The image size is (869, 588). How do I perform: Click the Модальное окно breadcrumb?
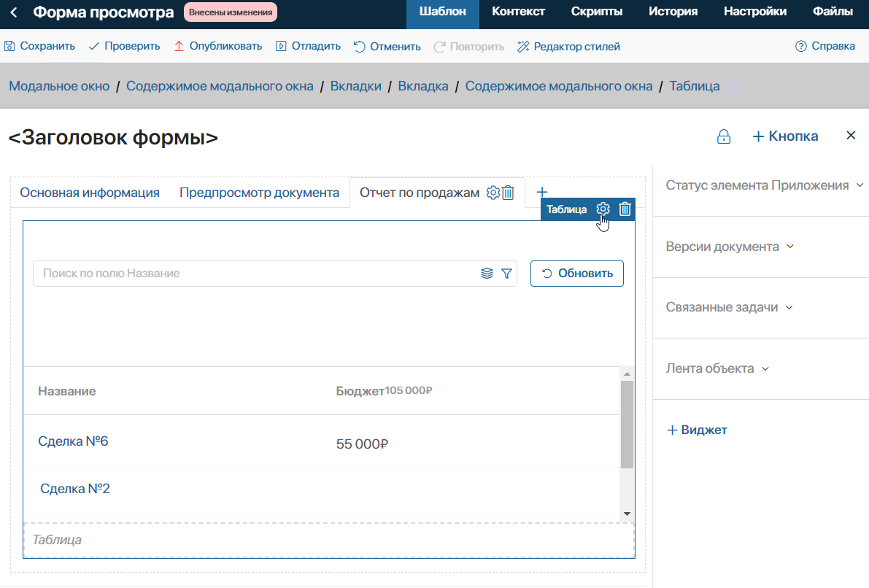[x=59, y=86]
